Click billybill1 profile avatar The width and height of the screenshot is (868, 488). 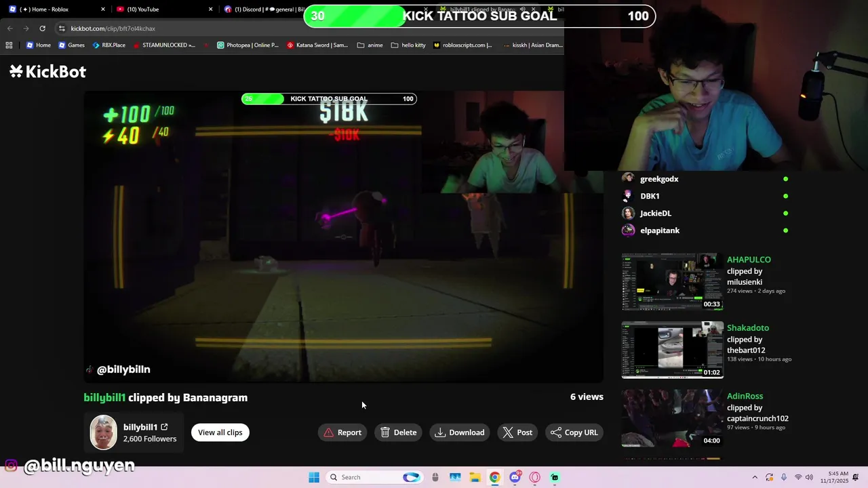104,432
